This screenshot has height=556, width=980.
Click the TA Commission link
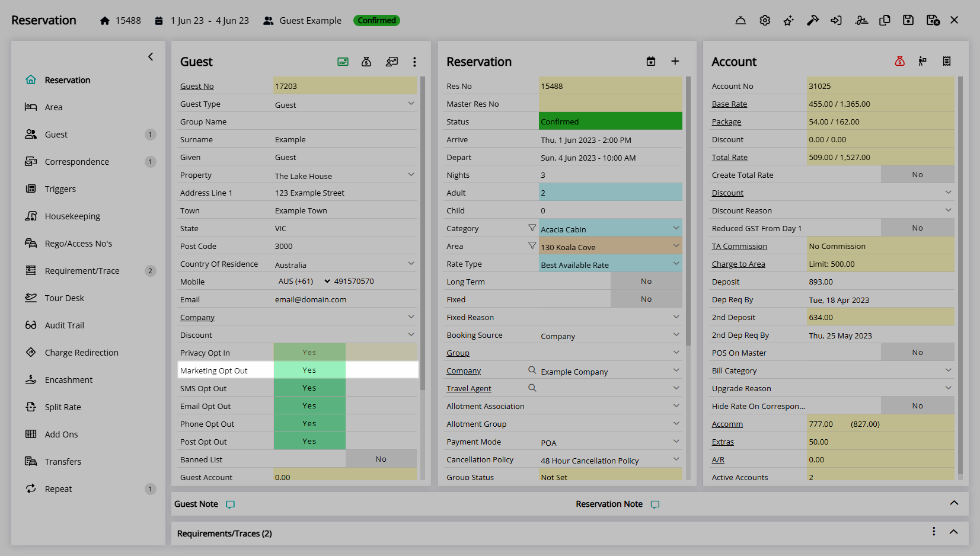point(739,246)
